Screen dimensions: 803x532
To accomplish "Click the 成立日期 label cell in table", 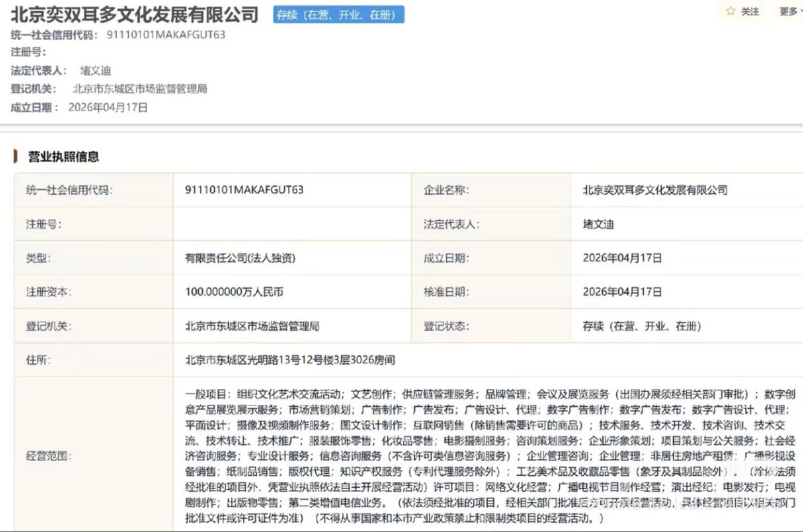I will tap(492, 258).
